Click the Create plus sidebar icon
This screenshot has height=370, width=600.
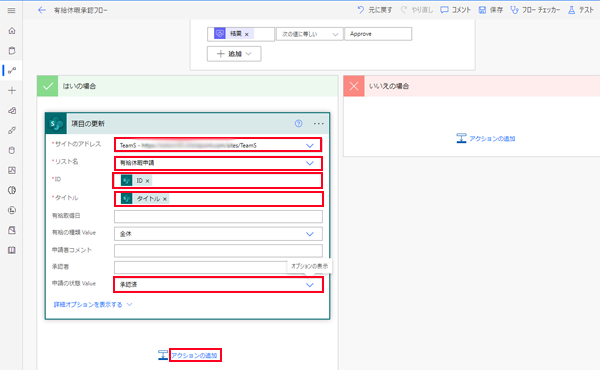pos(12,91)
